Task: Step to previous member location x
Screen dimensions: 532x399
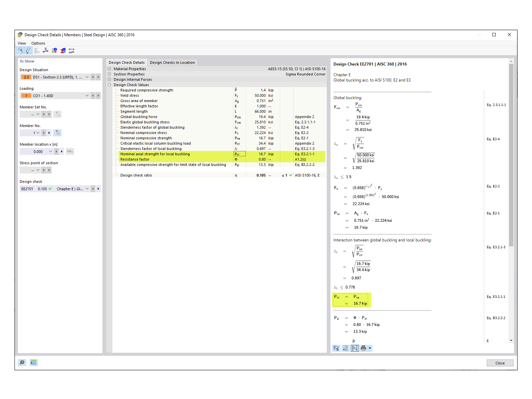Action: (x=57, y=152)
